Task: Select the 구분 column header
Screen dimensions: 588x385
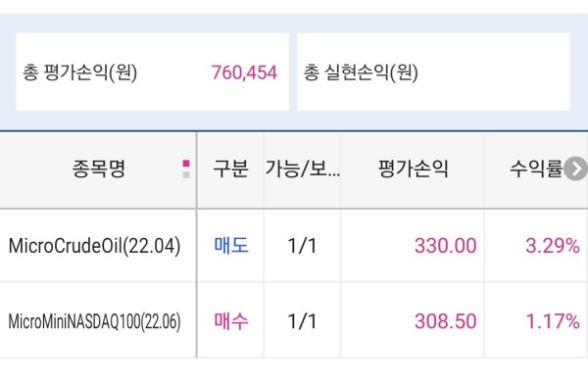Action: point(230,168)
